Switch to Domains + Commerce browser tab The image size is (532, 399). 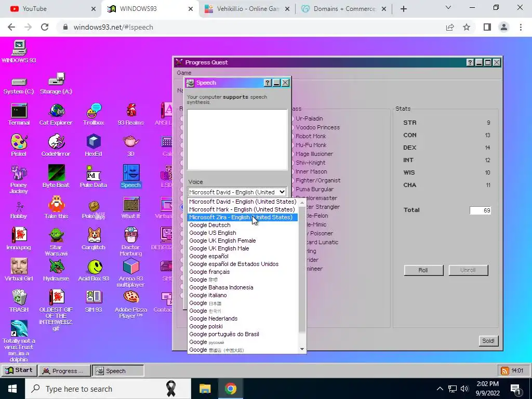pyautogui.click(x=344, y=9)
